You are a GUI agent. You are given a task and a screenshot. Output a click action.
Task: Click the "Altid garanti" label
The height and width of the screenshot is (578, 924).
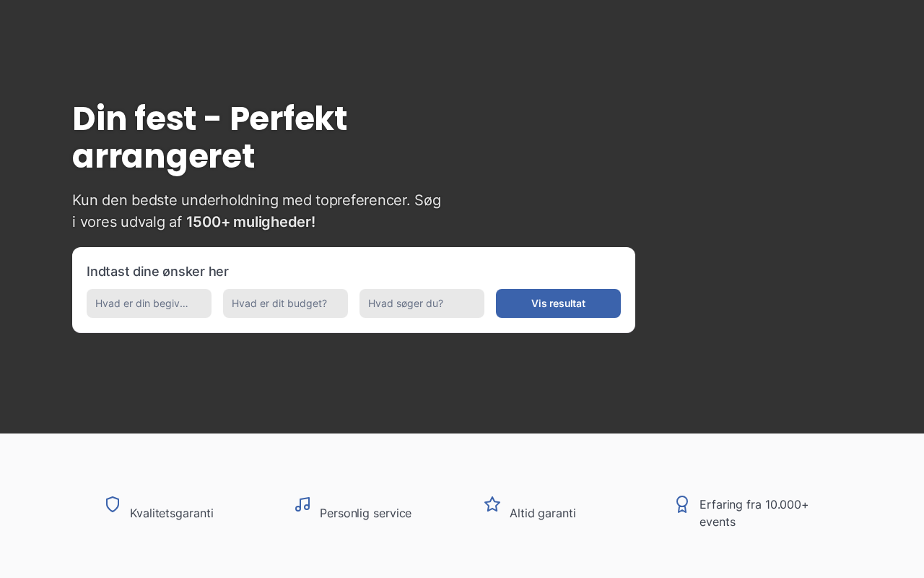pyautogui.click(x=543, y=513)
